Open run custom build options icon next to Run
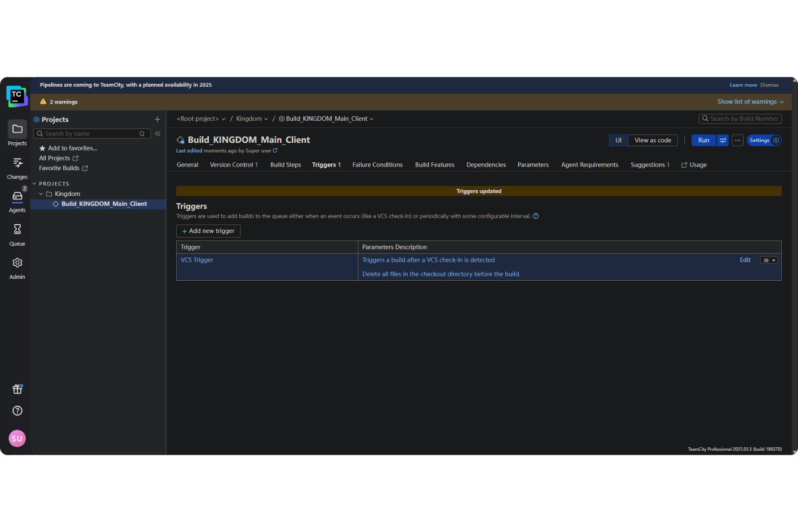798x532 pixels. (723, 140)
